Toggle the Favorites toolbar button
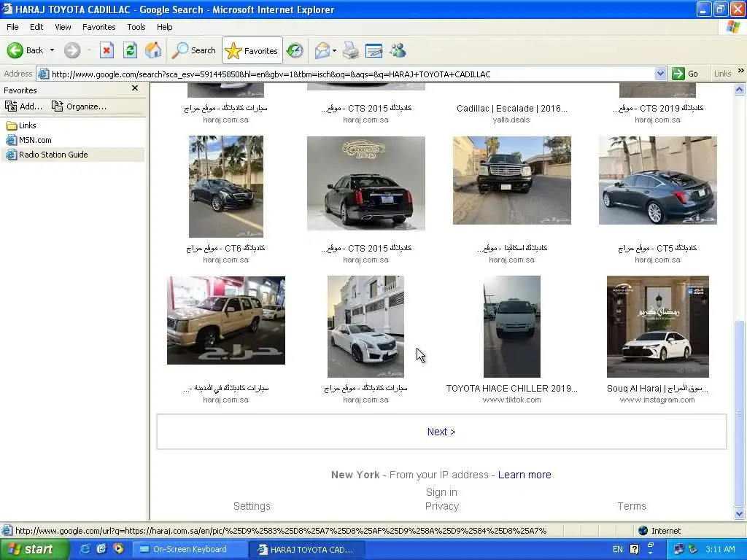 (252, 50)
